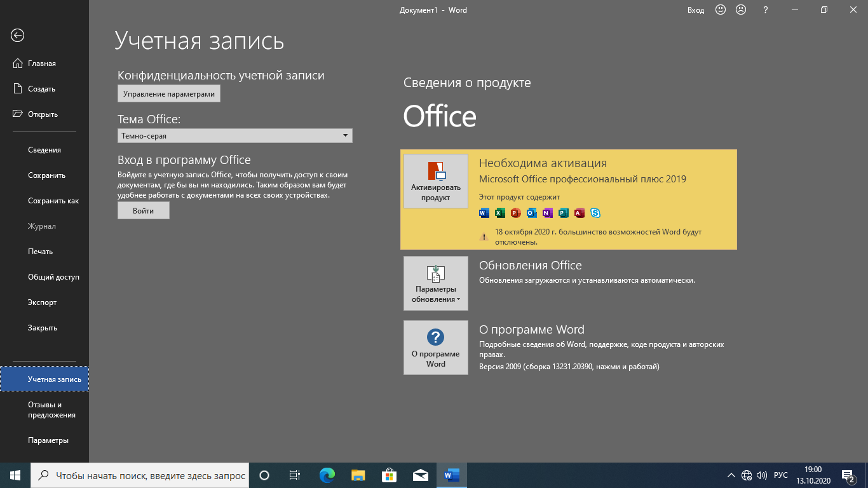Select Экспорт in the sidebar

(44, 302)
